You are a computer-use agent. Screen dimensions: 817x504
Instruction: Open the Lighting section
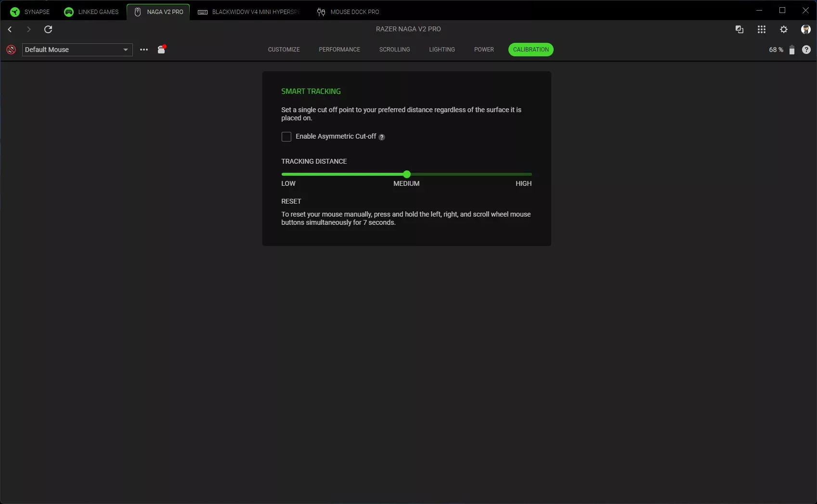(x=442, y=50)
